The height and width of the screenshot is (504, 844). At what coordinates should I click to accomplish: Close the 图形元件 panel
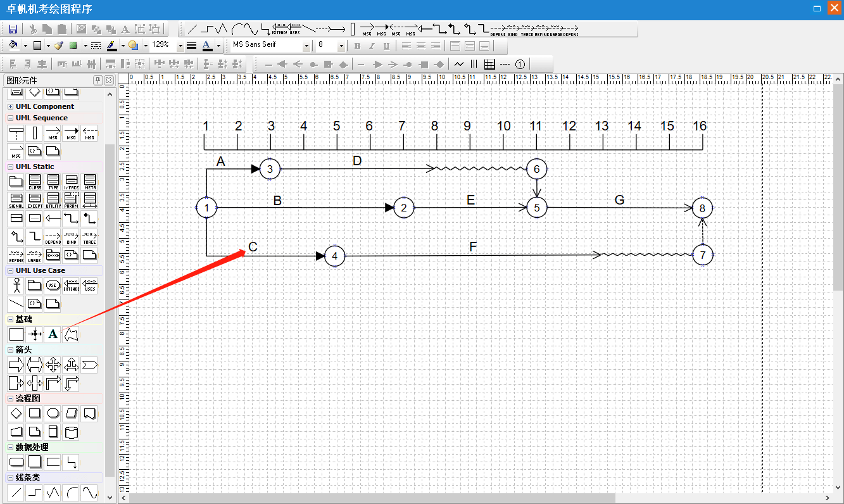pyautogui.click(x=108, y=80)
